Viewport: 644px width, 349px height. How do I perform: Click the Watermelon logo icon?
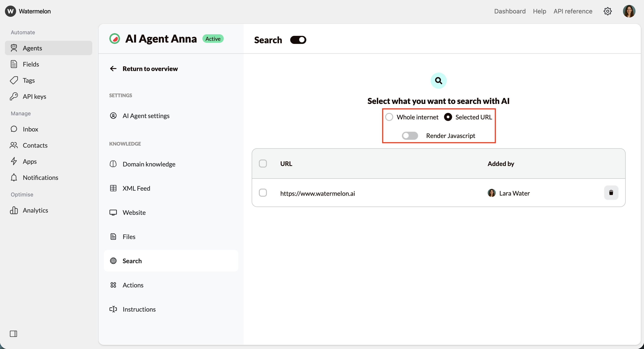coord(11,11)
